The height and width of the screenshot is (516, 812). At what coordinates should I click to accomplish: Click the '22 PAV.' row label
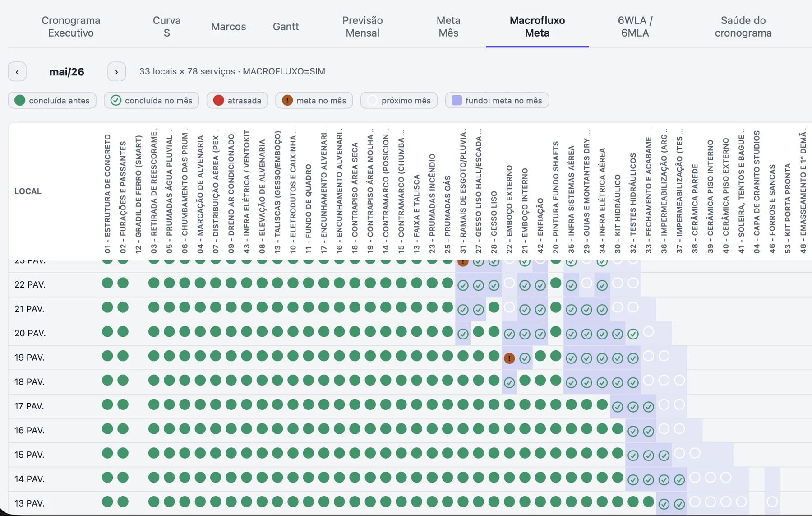point(30,285)
